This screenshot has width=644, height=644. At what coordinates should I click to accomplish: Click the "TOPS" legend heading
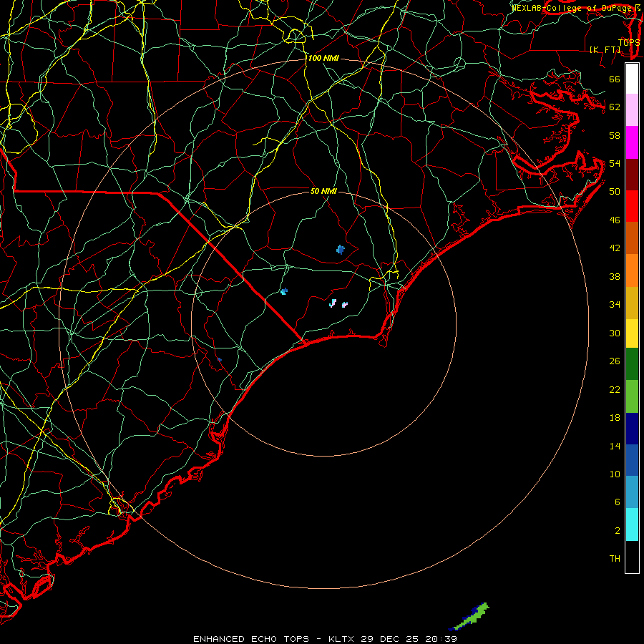point(629,43)
